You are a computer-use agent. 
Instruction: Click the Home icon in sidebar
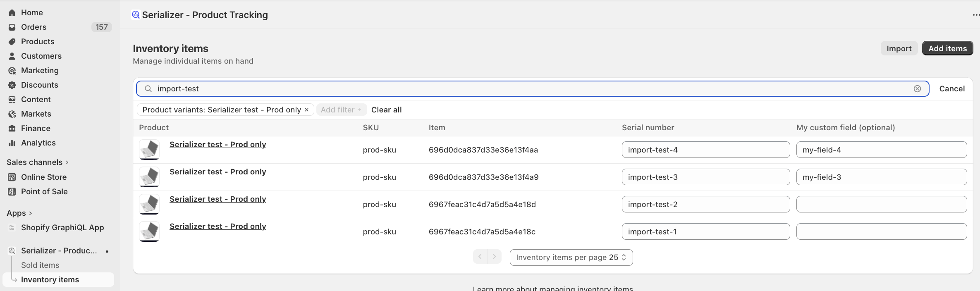point(12,13)
